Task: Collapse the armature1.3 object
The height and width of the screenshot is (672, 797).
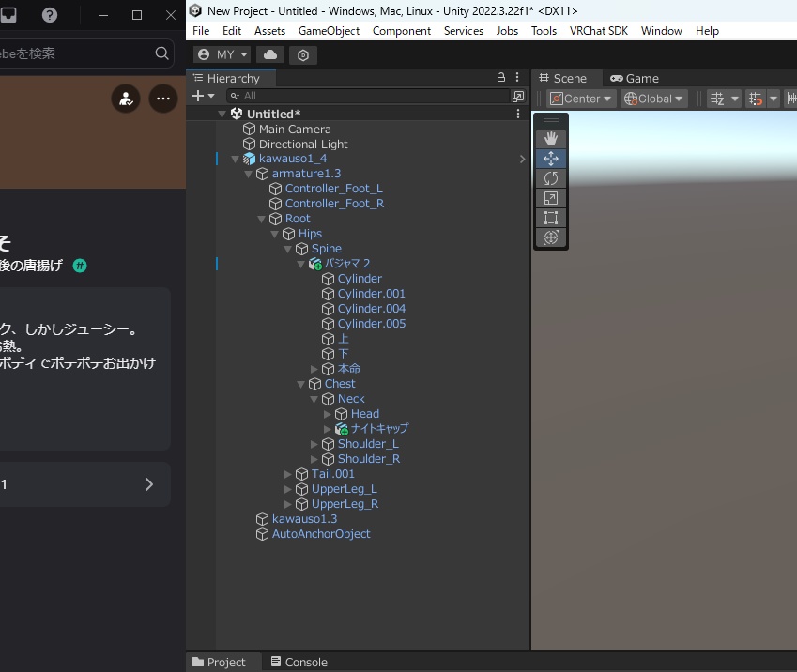Action: [x=248, y=174]
